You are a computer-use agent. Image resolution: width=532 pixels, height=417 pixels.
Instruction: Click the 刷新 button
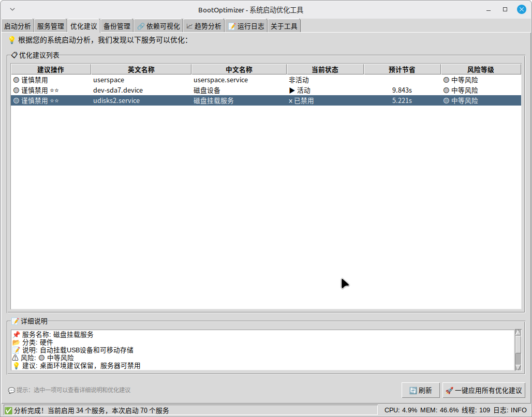[421, 391]
